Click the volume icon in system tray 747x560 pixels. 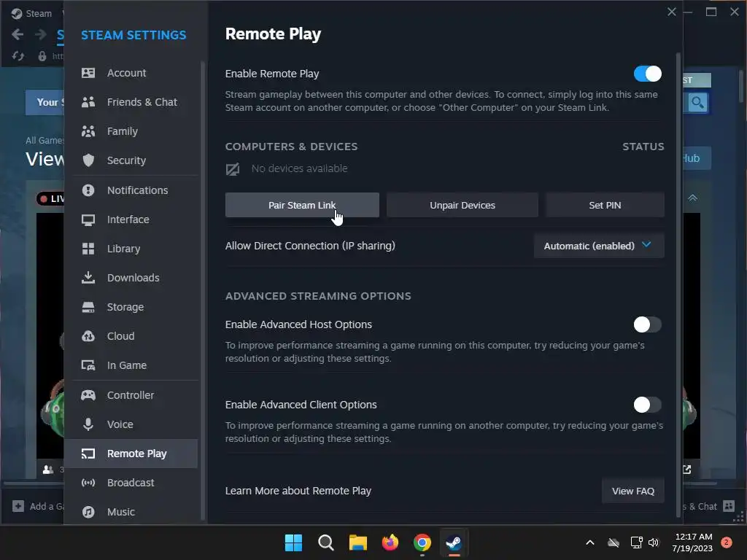pos(654,542)
